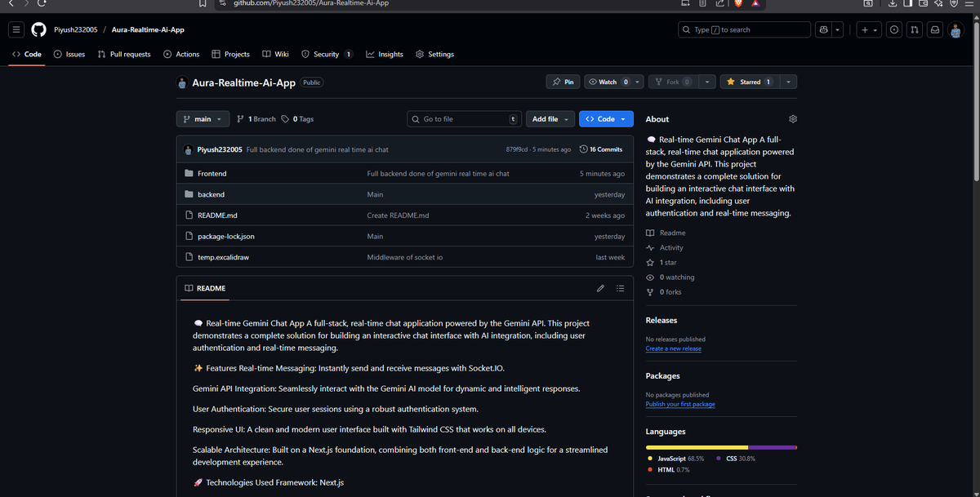Open the Security tab
The height and width of the screenshot is (497, 980).
327,54
